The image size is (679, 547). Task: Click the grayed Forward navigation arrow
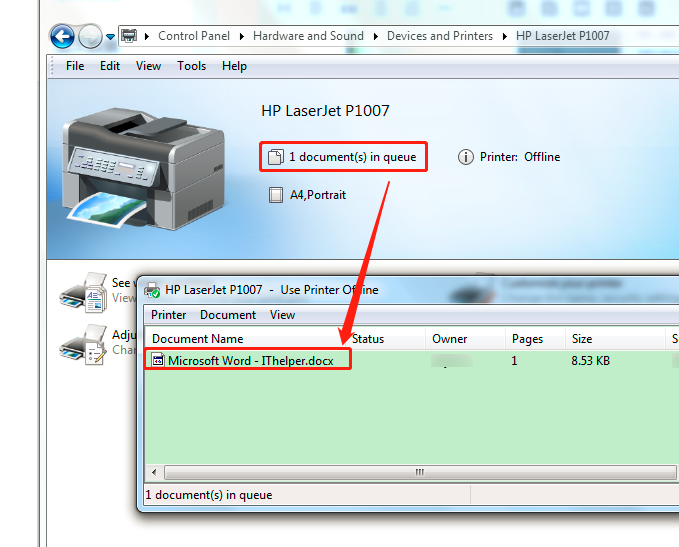[x=91, y=36]
